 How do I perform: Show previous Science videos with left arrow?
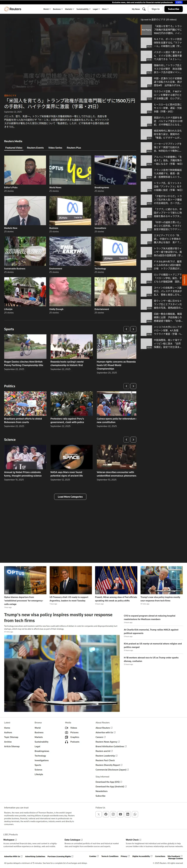click(127, 439)
